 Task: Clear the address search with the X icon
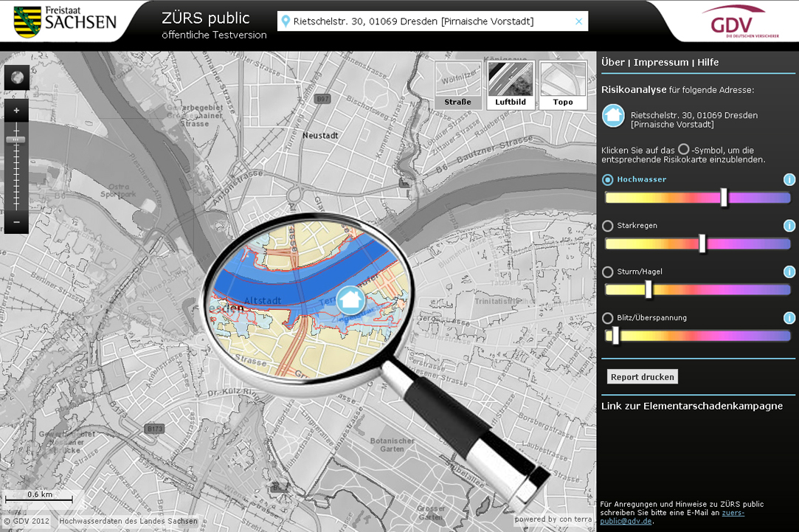pyautogui.click(x=579, y=21)
